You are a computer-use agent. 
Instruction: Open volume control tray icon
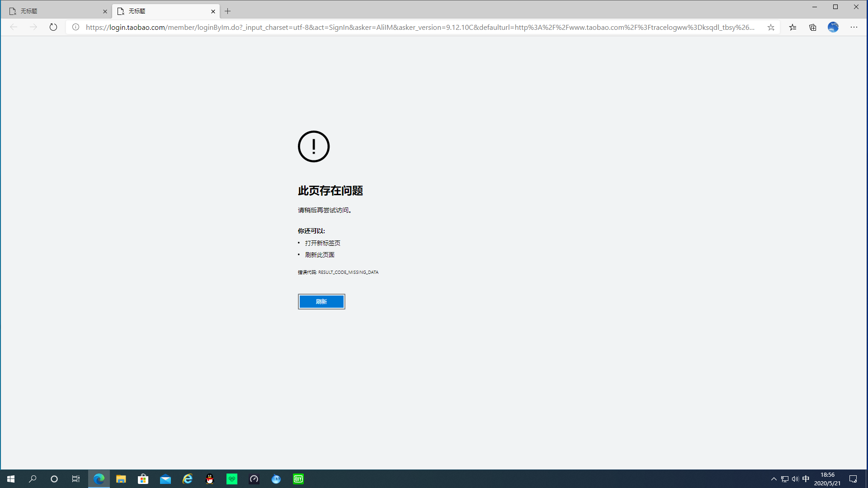[x=795, y=479]
